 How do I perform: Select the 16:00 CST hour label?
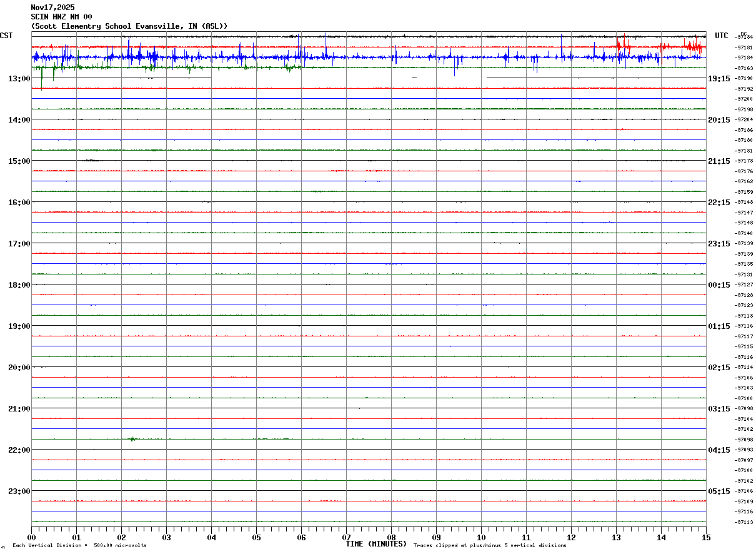[x=19, y=203]
